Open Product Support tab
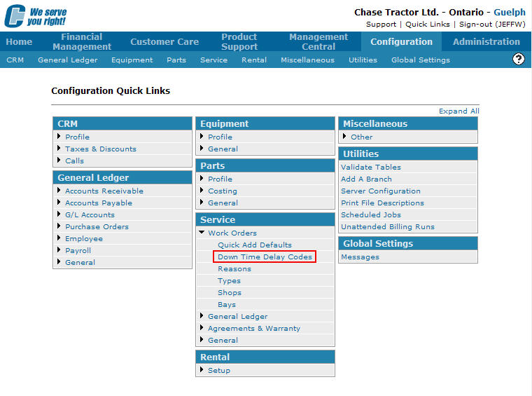 239,42
